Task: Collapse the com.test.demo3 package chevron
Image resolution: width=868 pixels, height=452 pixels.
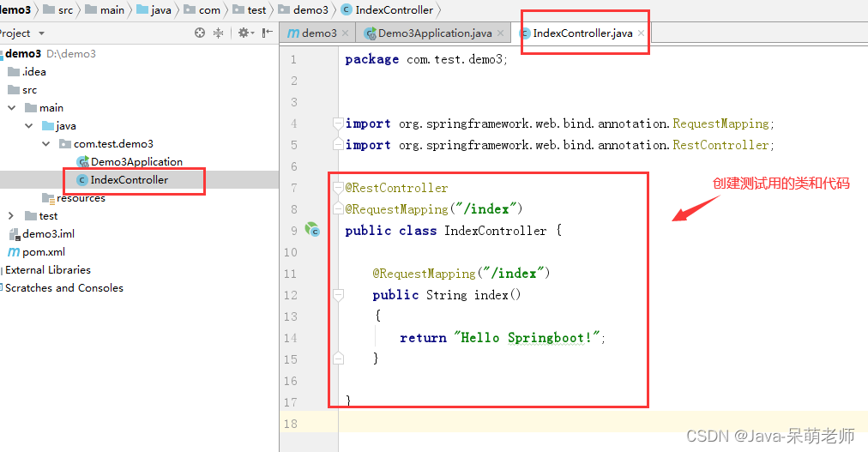Action: point(46,144)
